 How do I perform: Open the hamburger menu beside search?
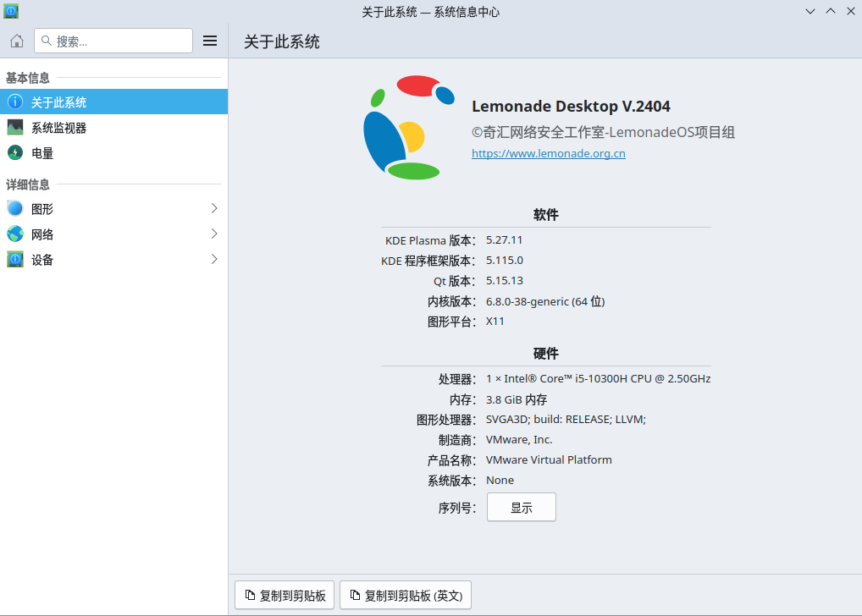tap(210, 41)
